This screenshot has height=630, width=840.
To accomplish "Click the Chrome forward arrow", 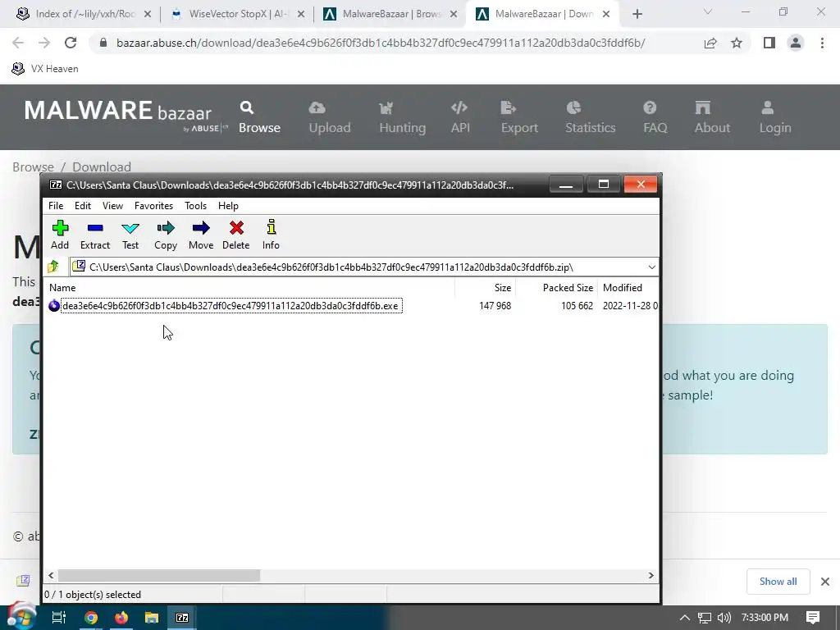I will [x=44, y=43].
